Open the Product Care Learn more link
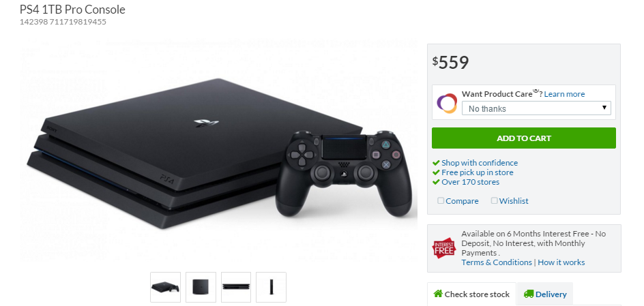644x306 pixels. pyautogui.click(x=564, y=94)
